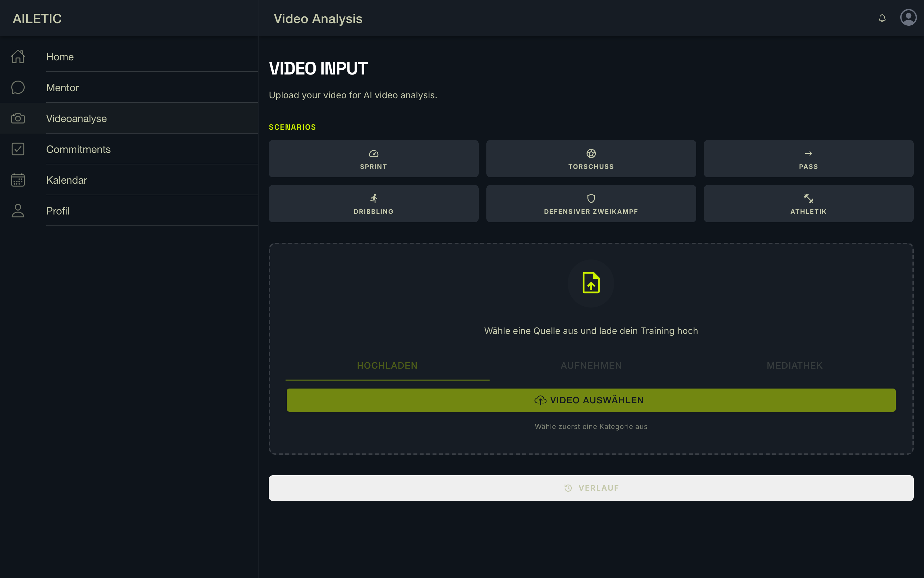Click the Home house icon
This screenshot has width=924, height=578.
18,57
